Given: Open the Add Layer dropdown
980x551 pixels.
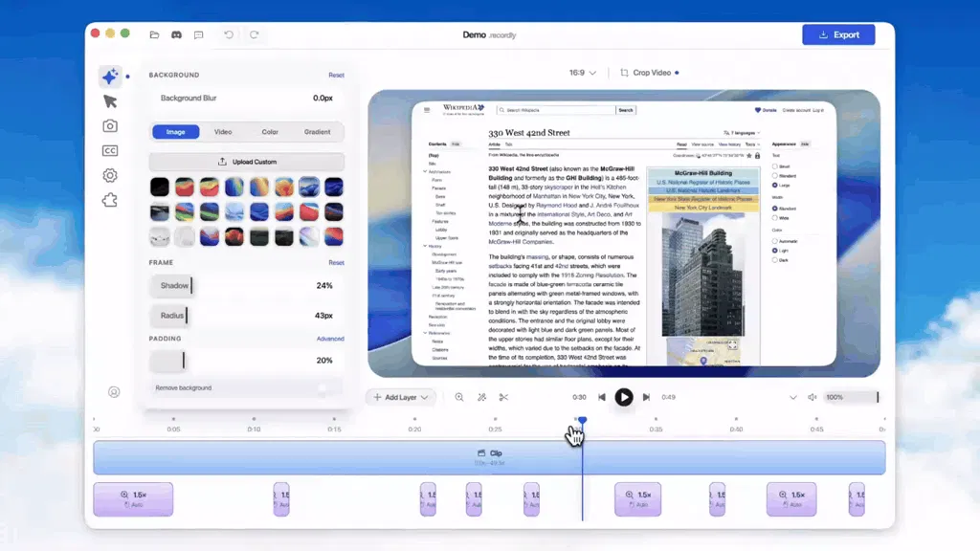Looking at the screenshot, I should tap(401, 397).
